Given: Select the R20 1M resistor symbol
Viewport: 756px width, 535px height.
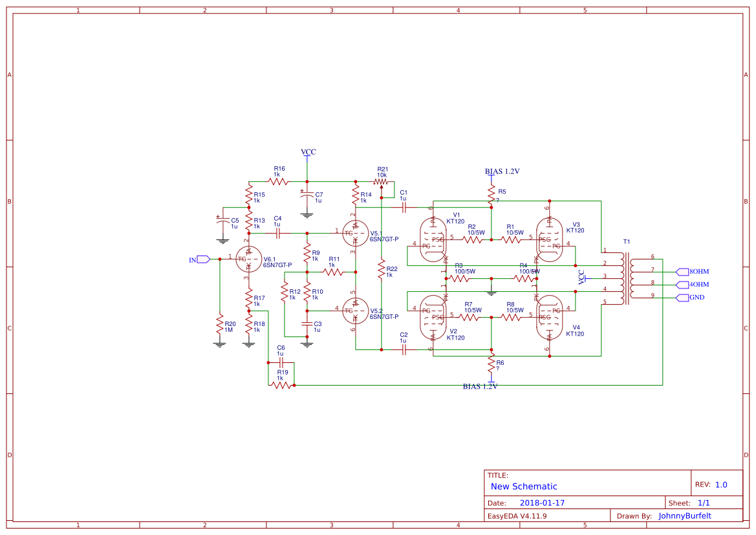Looking at the screenshot, I should 219,324.
